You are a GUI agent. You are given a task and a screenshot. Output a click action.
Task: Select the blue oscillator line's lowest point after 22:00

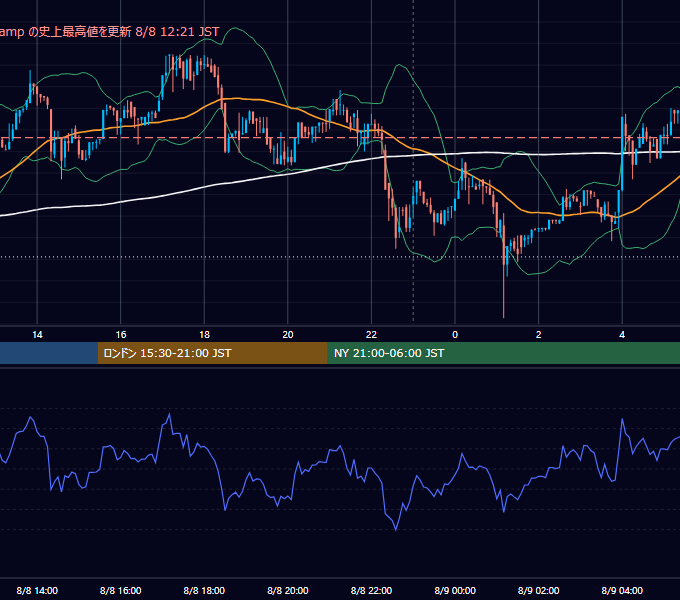click(x=396, y=529)
